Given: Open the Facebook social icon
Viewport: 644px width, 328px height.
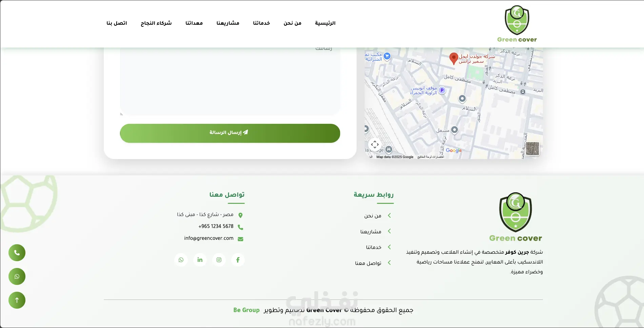Looking at the screenshot, I should click(238, 260).
